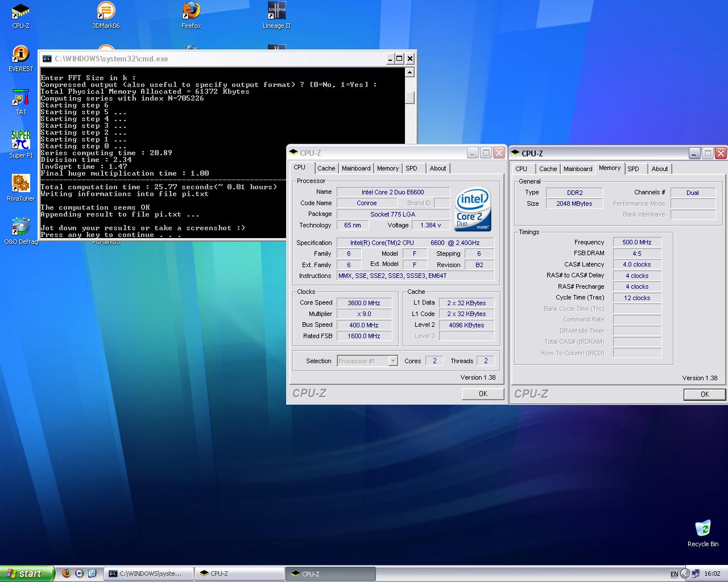Click the Code Name field Conroe

click(x=367, y=203)
